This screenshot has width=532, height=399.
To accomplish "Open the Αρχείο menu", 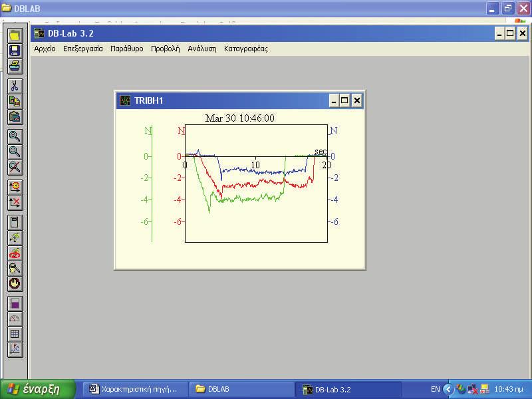I will click(45, 49).
